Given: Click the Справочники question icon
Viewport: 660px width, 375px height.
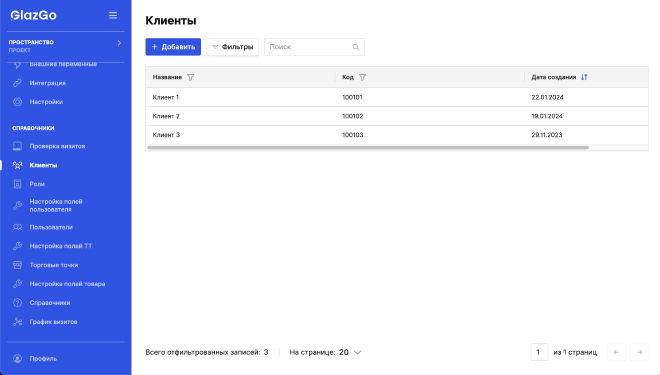Looking at the screenshot, I should (x=17, y=303).
